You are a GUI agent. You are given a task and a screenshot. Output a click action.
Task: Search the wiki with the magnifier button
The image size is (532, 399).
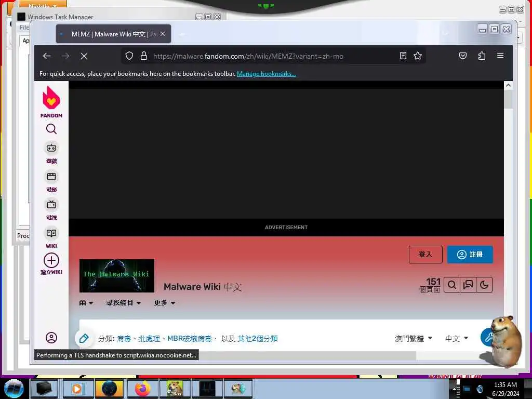click(451, 285)
